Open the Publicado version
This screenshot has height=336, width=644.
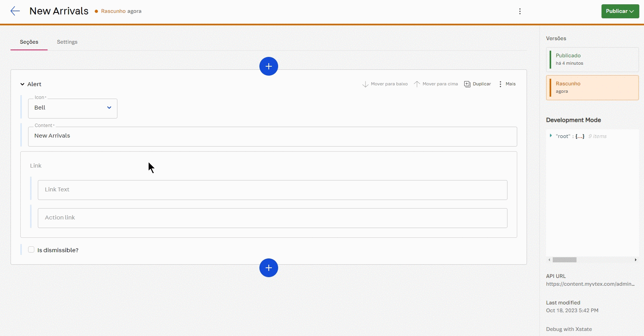click(x=592, y=59)
